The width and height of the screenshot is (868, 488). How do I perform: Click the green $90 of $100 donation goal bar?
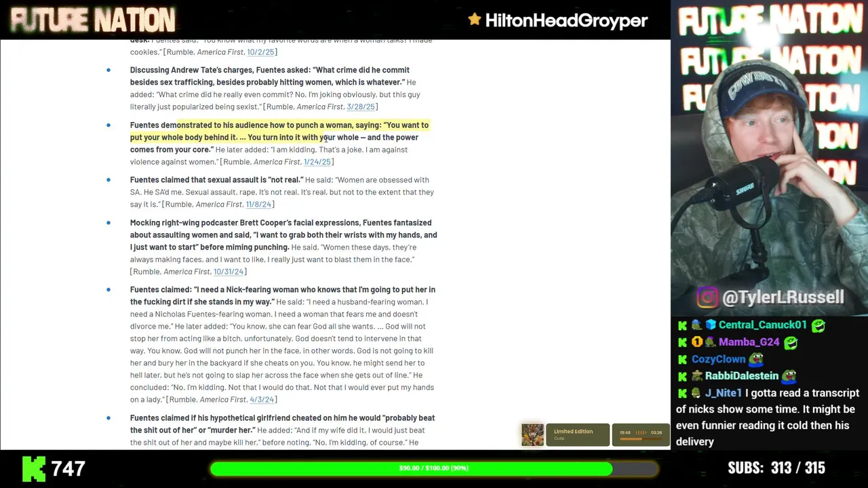tap(433, 468)
